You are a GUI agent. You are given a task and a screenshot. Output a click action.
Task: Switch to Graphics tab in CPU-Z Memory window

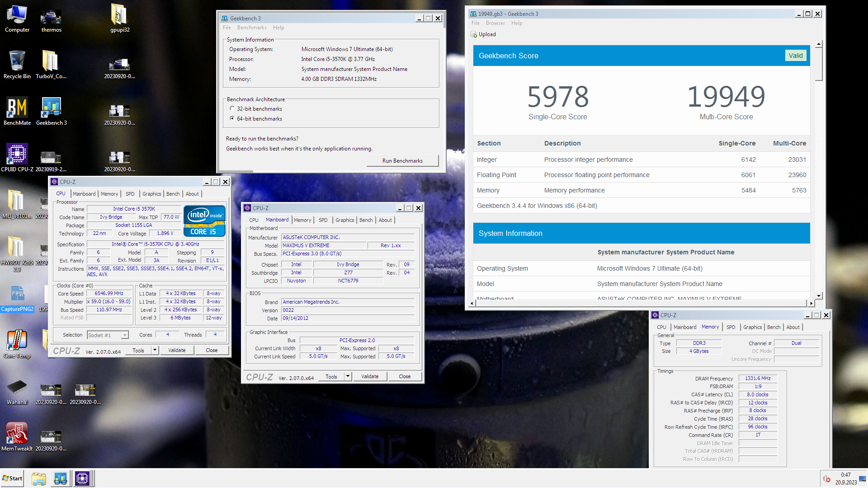(x=753, y=327)
